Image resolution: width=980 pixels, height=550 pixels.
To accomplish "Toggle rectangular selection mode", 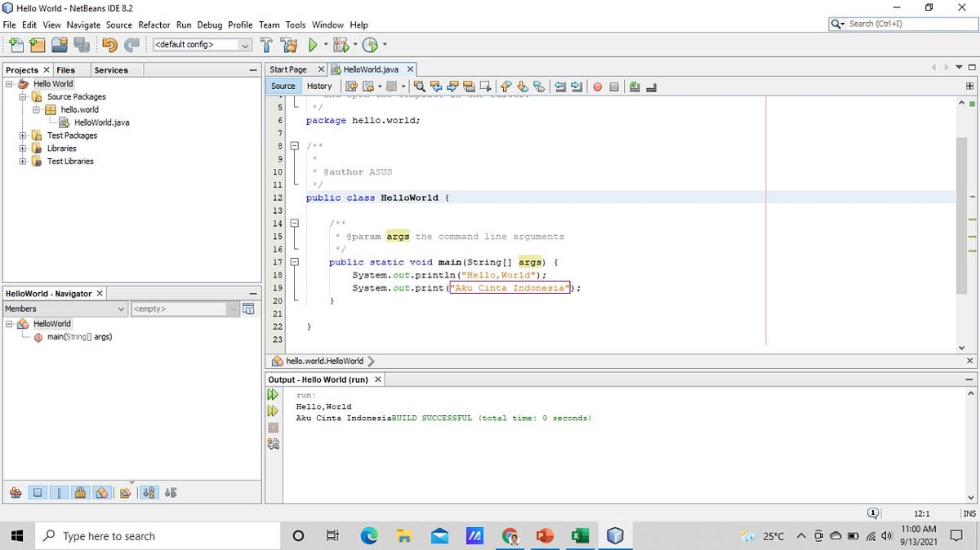I will click(486, 86).
